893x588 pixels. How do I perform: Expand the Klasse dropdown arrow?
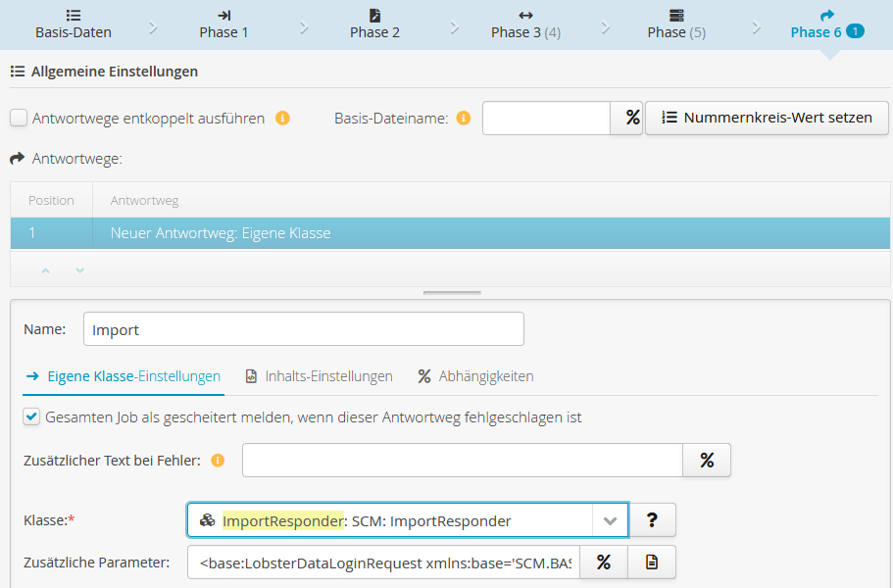point(610,520)
